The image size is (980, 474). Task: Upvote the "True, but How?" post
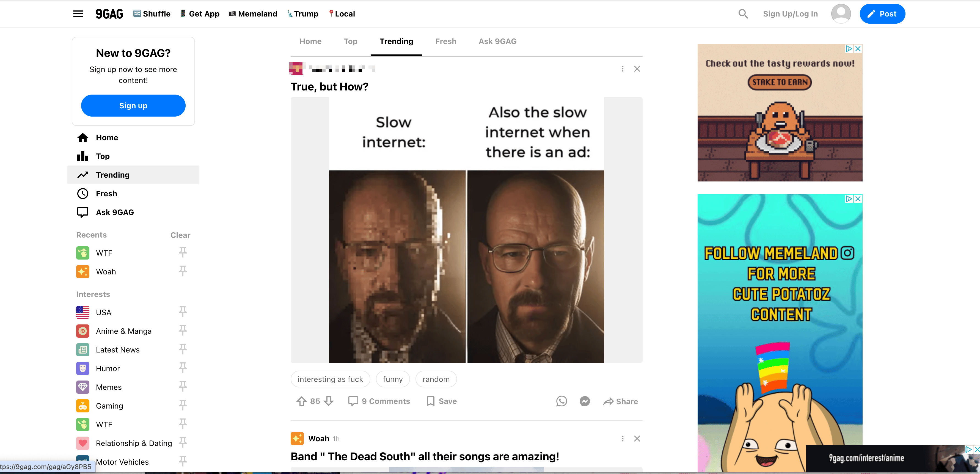pyautogui.click(x=301, y=401)
